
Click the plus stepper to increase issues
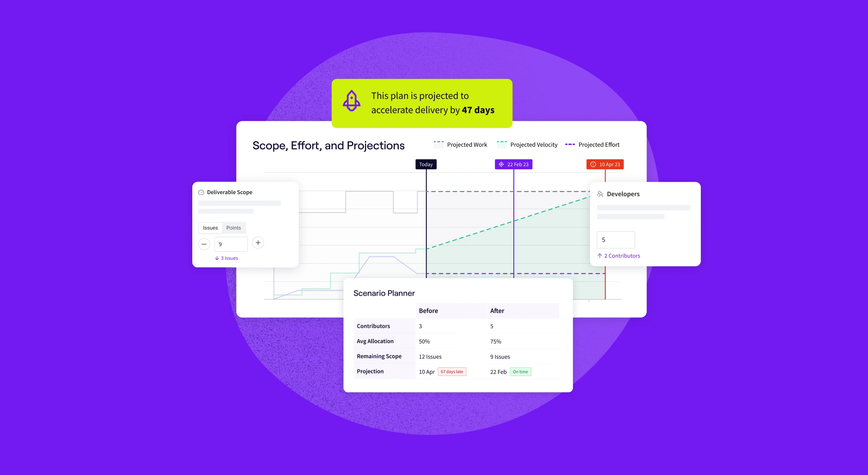[x=258, y=243]
